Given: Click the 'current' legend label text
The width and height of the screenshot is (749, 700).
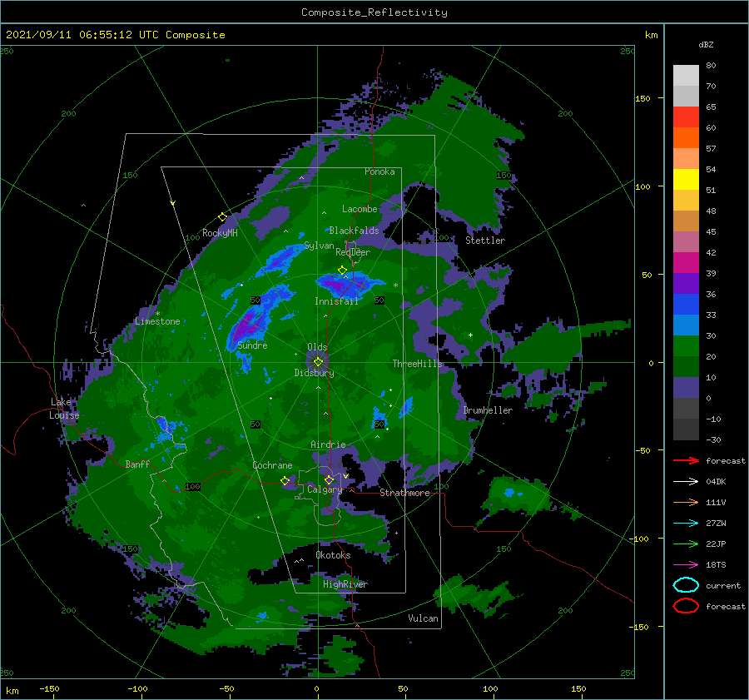Looking at the screenshot, I should point(722,585).
